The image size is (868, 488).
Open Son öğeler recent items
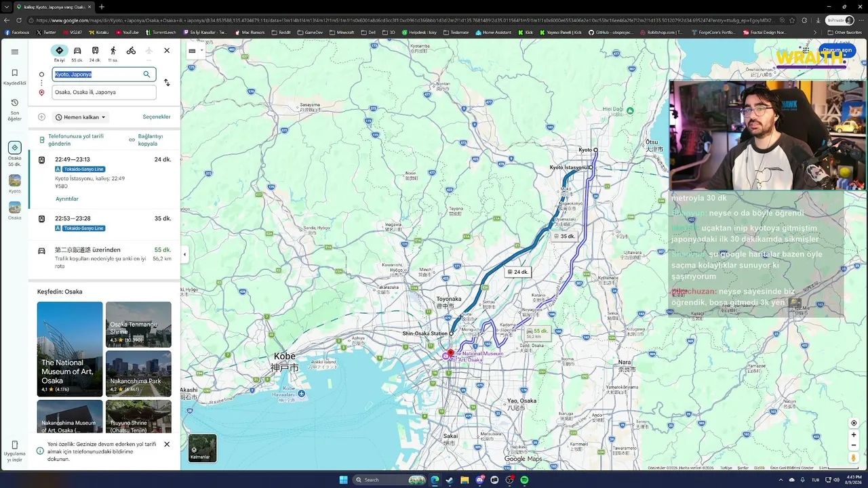click(x=14, y=110)
